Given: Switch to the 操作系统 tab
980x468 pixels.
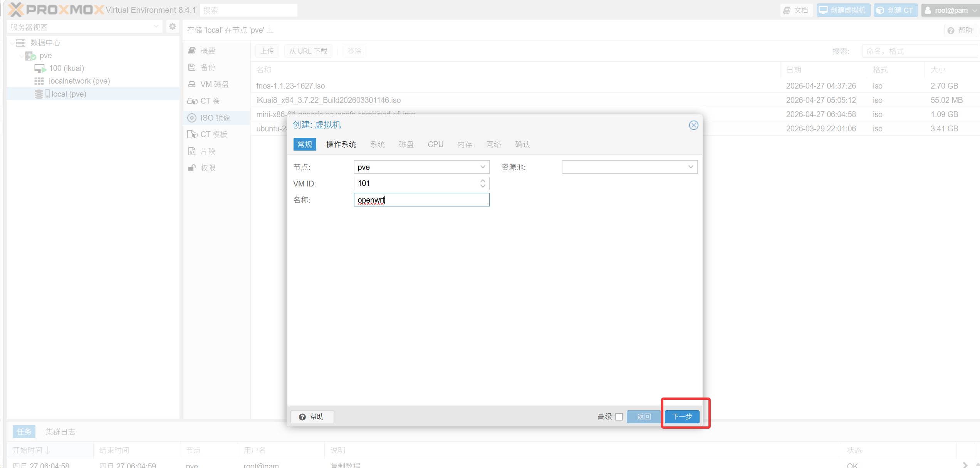Looking at the screenshot, I should [341, 144].
